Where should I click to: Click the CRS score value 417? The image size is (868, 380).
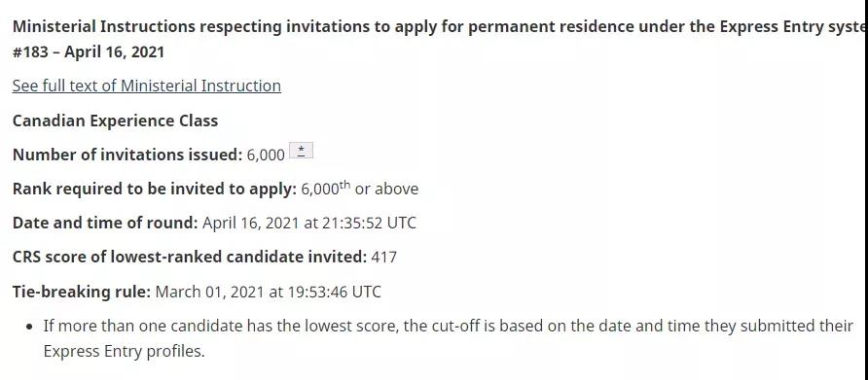(x=383, y=258)
